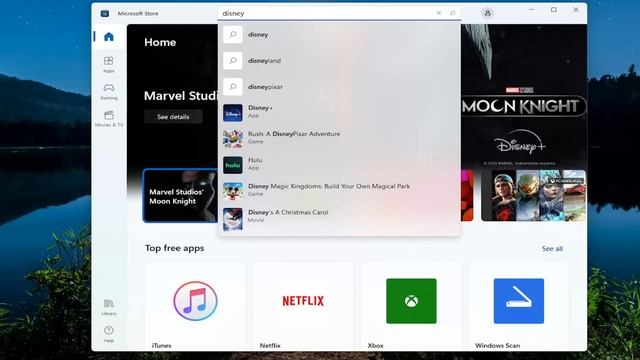Open the Apps section in sidebar
This screenshot has width=640, height=360.
tap(109, 64)
